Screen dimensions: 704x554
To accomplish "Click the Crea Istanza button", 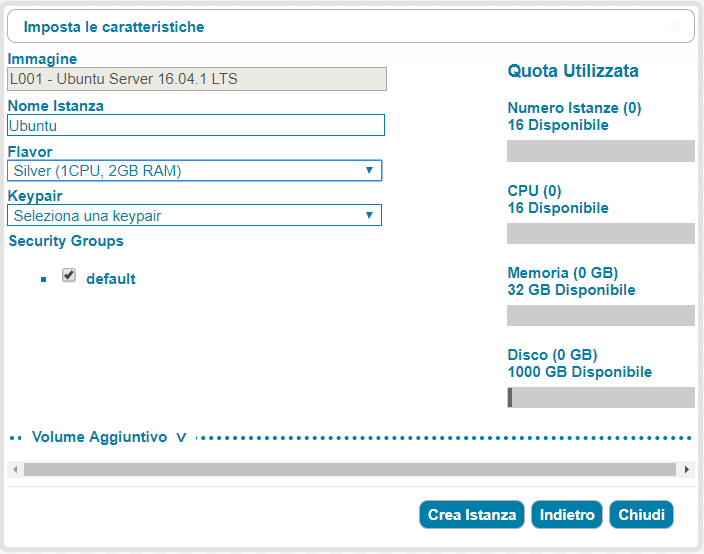I will pos(471,514).
